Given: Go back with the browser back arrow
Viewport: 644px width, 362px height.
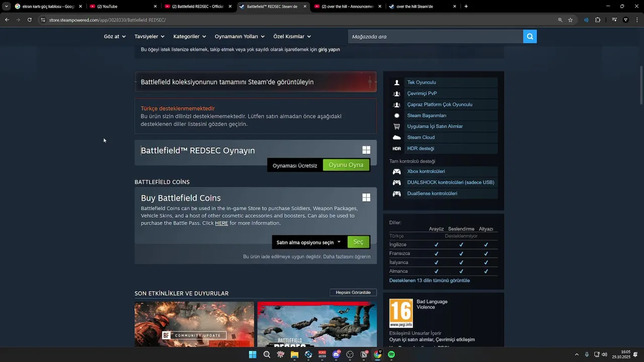Looking at the screenshot, I should click(x=7, y=20).
